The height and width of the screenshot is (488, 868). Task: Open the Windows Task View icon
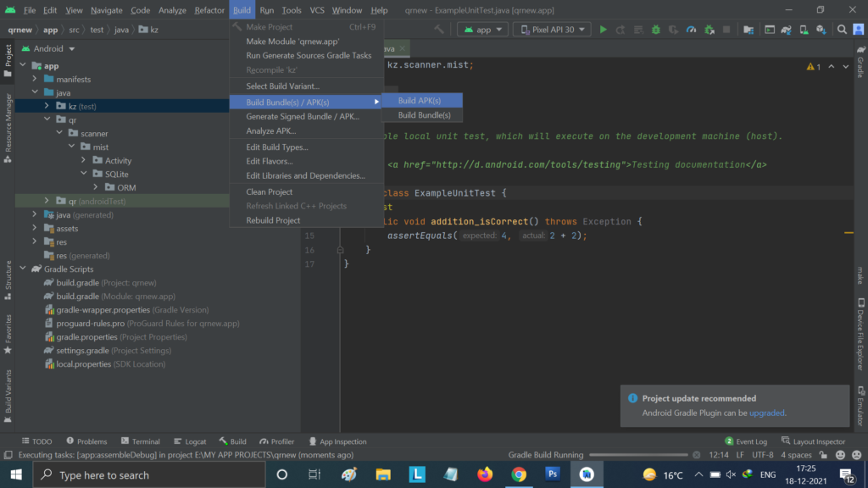(314, 474)
